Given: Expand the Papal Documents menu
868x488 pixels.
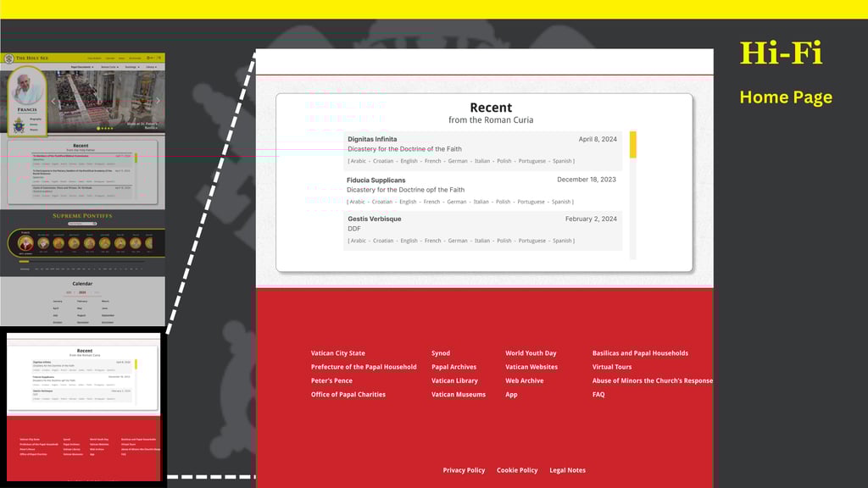Looking at the screenshot, I should click(x=82, y=67).
